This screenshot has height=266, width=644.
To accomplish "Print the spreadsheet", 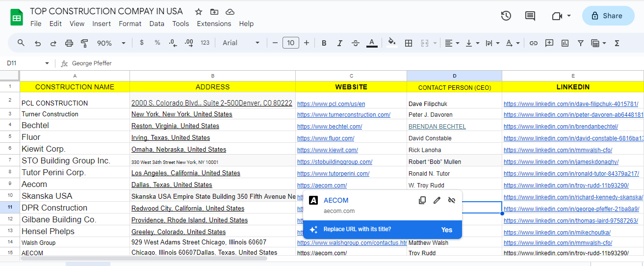I will [69, 43].
